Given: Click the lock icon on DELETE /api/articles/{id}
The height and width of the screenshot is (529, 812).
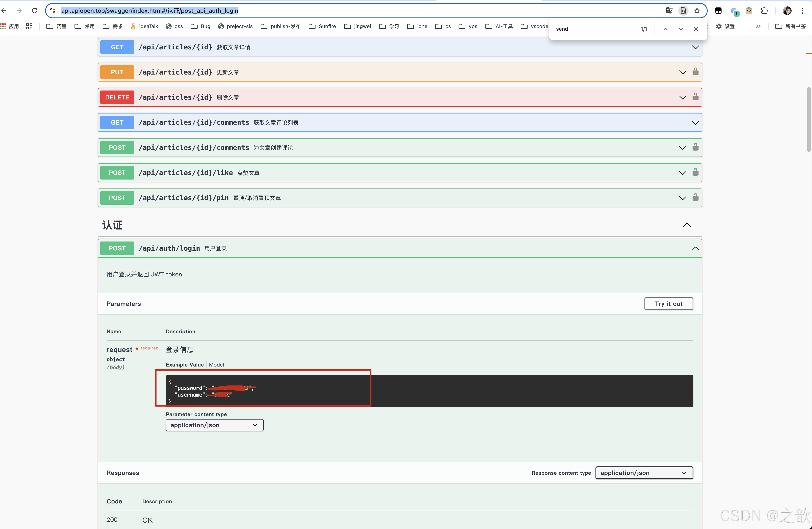Looking at the screenshot, I should click(x=695, y=97).
